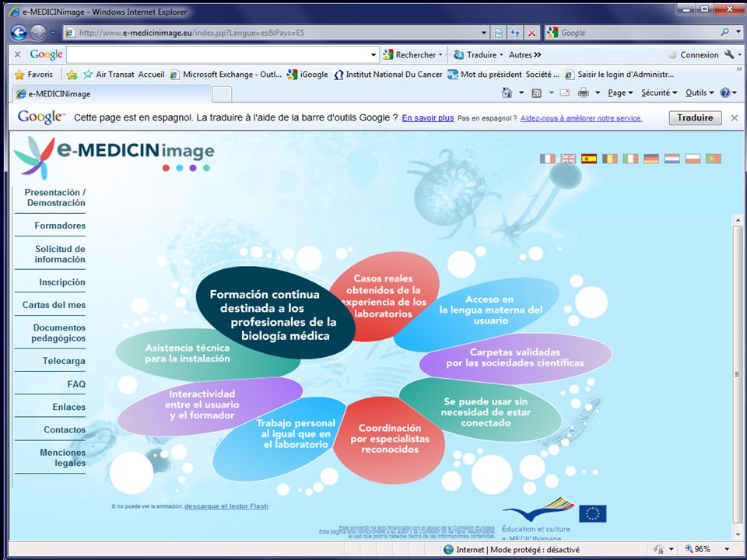
Task: Refresh the page with the Refresh icon
Action: [x=515, y=33]
